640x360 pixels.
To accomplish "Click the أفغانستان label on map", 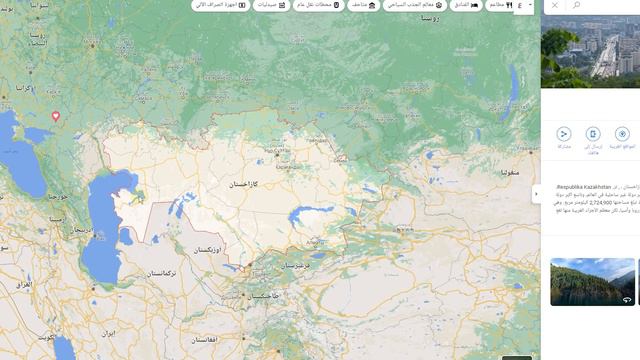I will pos(205,340).
